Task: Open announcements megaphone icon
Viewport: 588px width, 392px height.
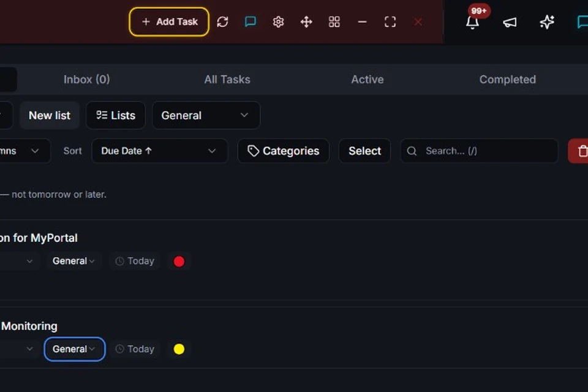Action: (x=510, y=22)
